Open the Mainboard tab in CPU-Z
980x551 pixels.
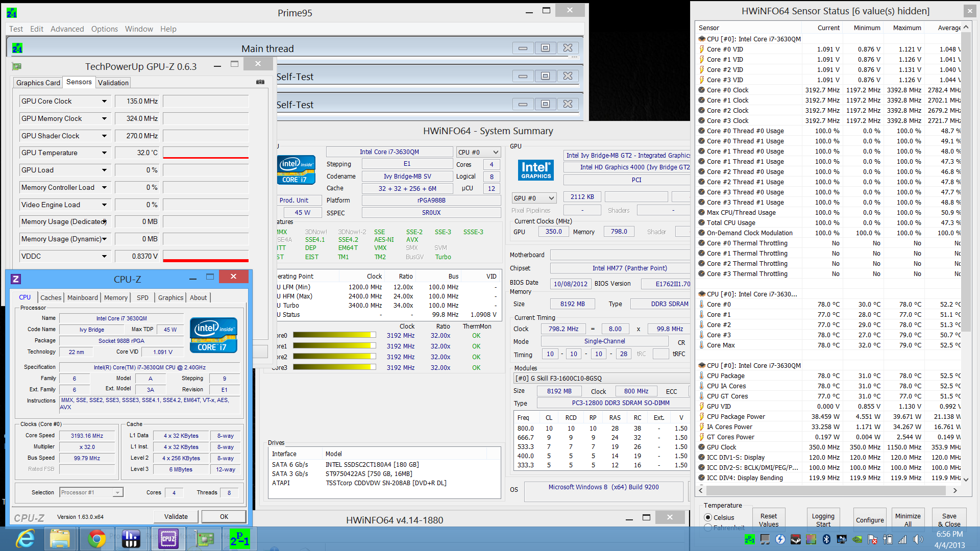tap(82, 297)
